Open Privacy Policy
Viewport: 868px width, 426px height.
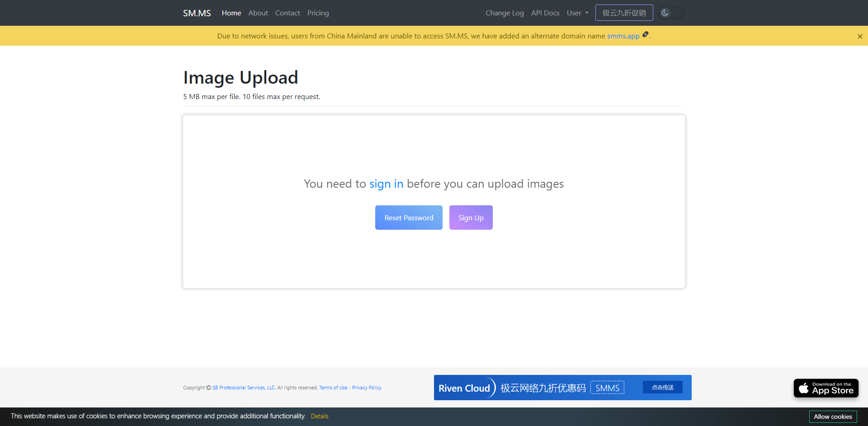click(367, 388)
